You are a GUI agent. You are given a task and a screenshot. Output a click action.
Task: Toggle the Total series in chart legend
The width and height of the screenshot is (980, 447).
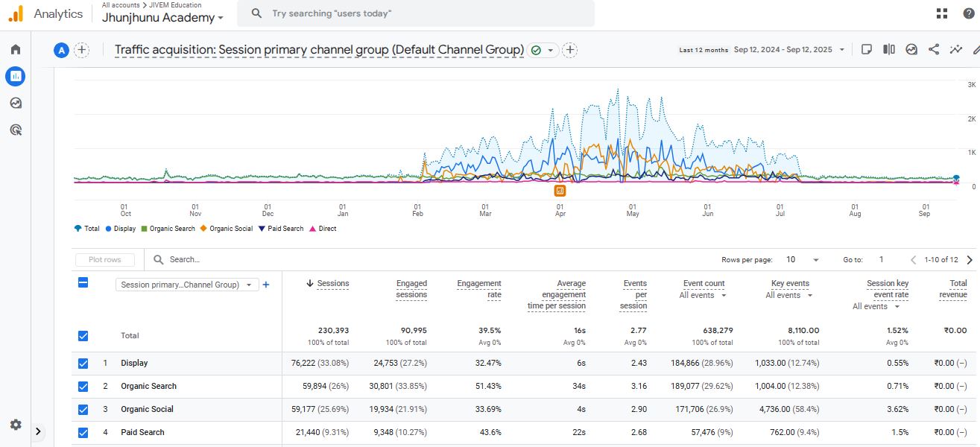(87, 229)
